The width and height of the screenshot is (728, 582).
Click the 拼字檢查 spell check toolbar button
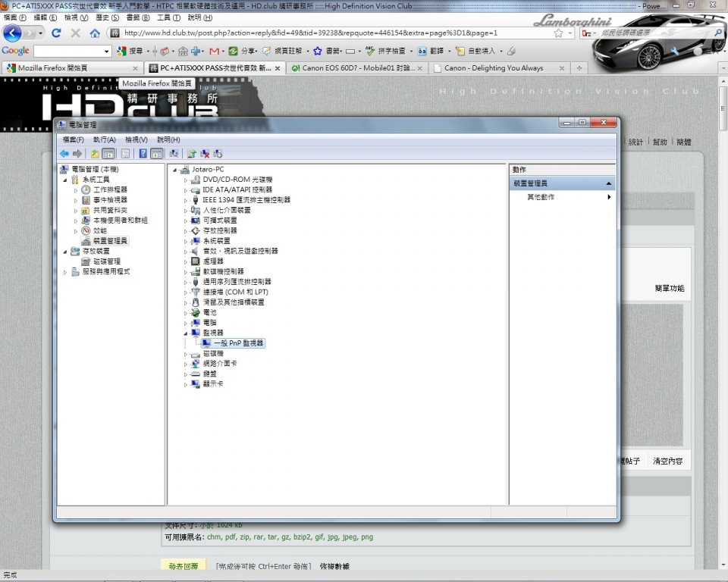pyautogui.click(x=385, y=51)
